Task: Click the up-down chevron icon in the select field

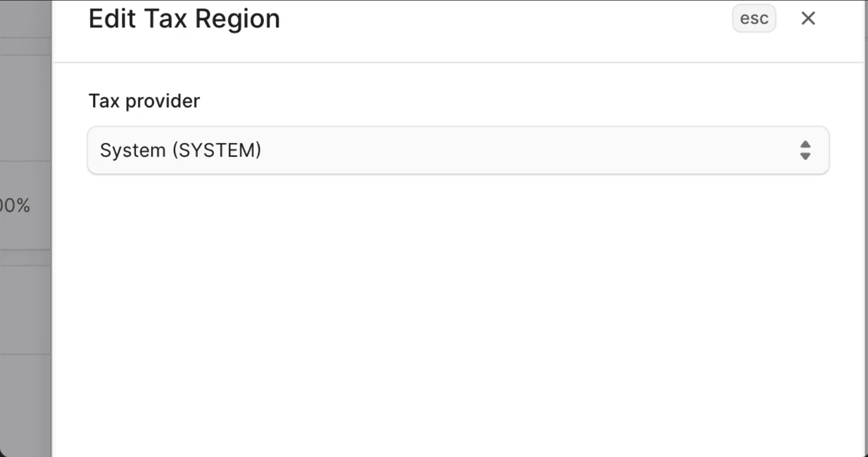Action: (805, 150)
